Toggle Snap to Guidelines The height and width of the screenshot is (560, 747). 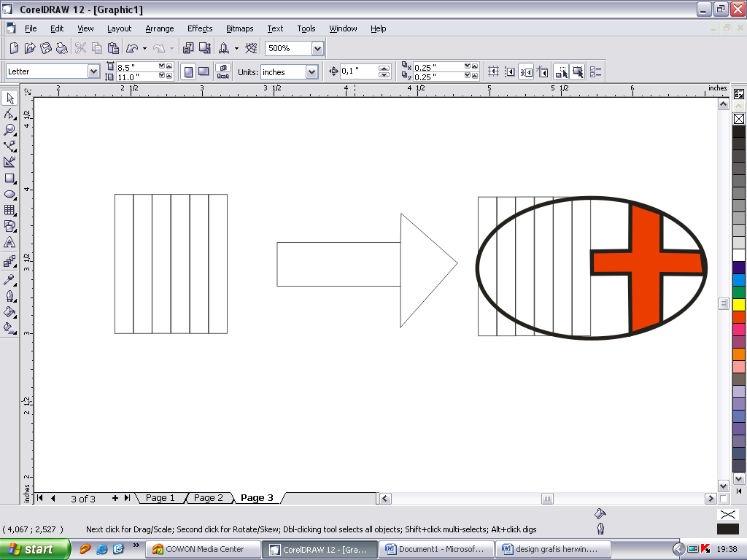click(x=510, y=72)
